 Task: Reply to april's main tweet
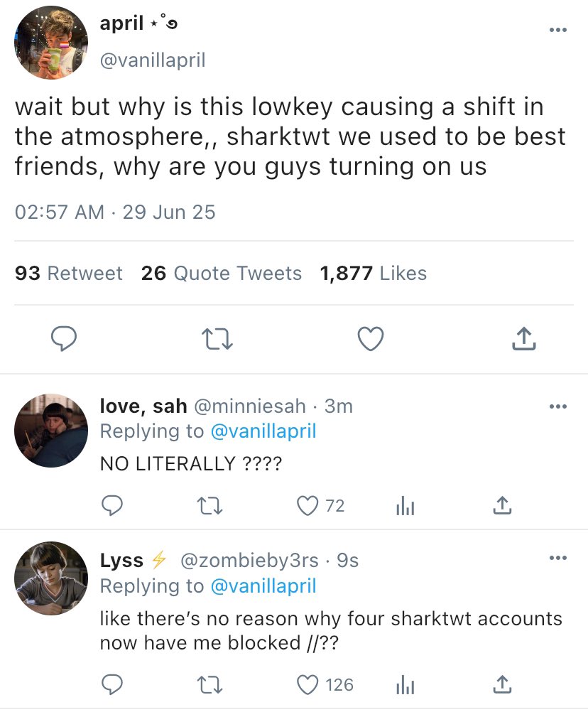[x=63, y=340]
